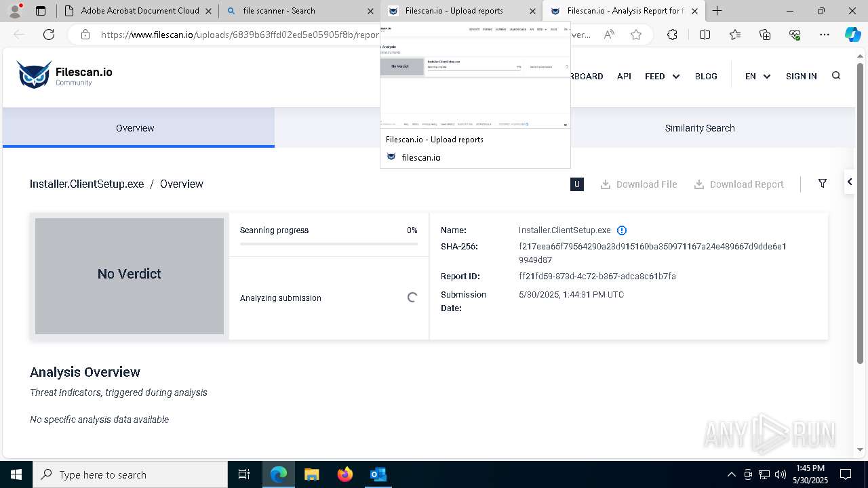Select the Overview tab
Screen dimensions: 868x488
coord(138,127)
